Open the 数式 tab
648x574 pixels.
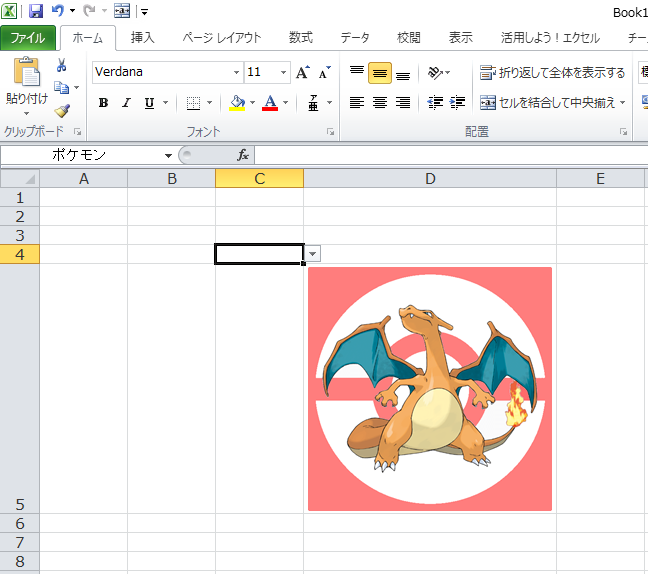pos(300,38)
